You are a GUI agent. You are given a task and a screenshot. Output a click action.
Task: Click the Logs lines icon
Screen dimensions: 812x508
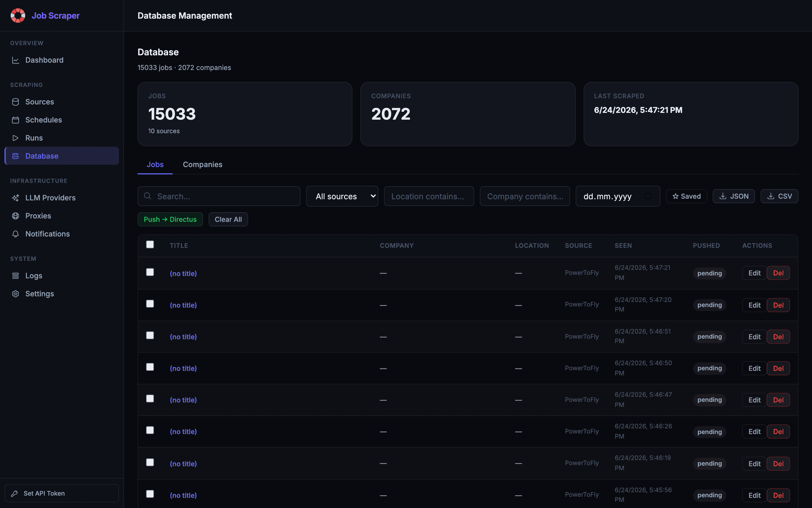pyautogui.click(x=16, y=276)
